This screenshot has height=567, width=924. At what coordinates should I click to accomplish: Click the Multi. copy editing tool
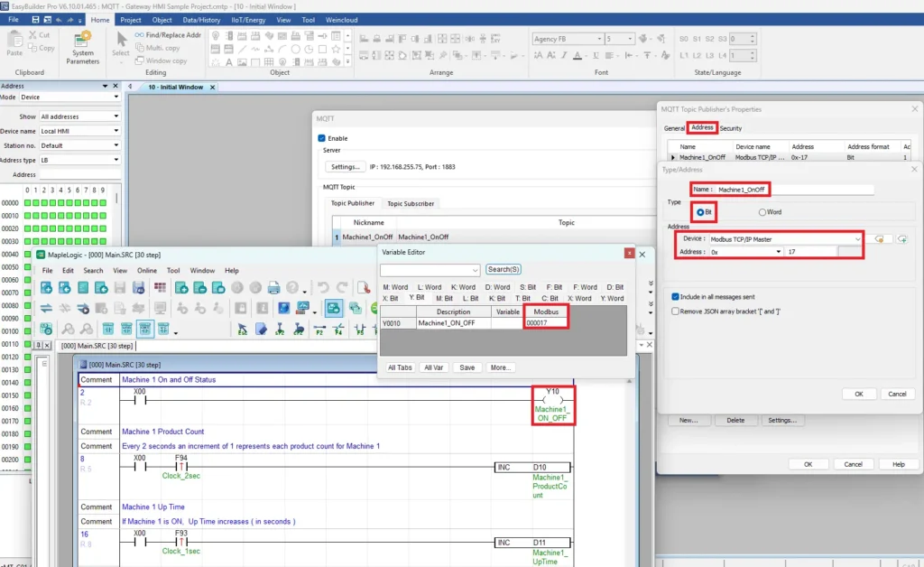pos(159,47)
